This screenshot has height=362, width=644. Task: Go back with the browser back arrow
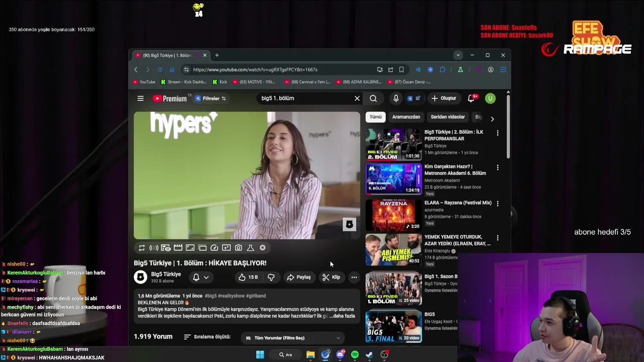(136, 70)
